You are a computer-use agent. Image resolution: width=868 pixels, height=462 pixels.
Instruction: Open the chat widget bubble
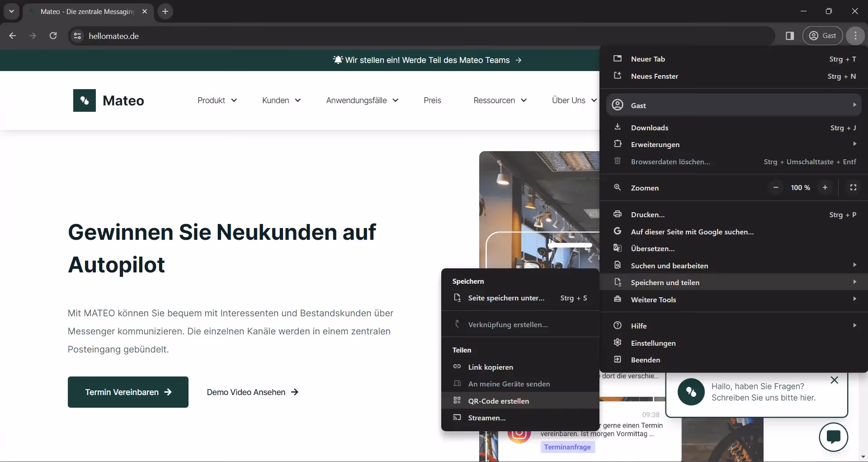(x=833, y=437)
